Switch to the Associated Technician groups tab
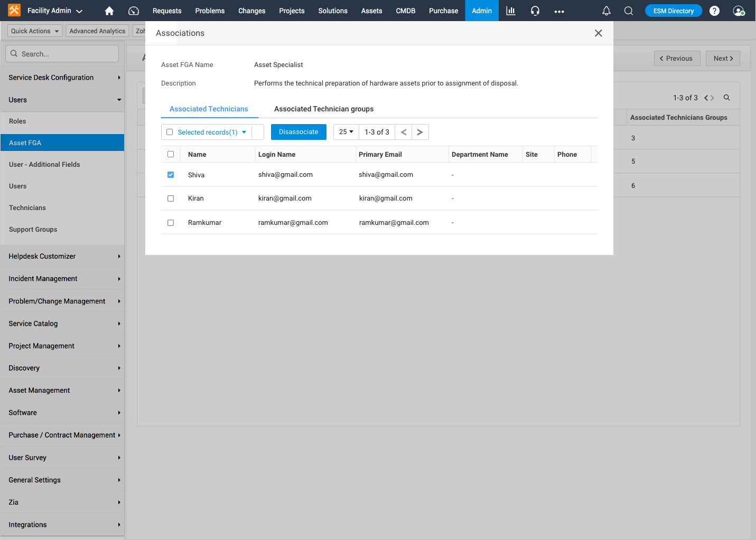This screenshot has width=756, height=540. [x=324, y=109]
